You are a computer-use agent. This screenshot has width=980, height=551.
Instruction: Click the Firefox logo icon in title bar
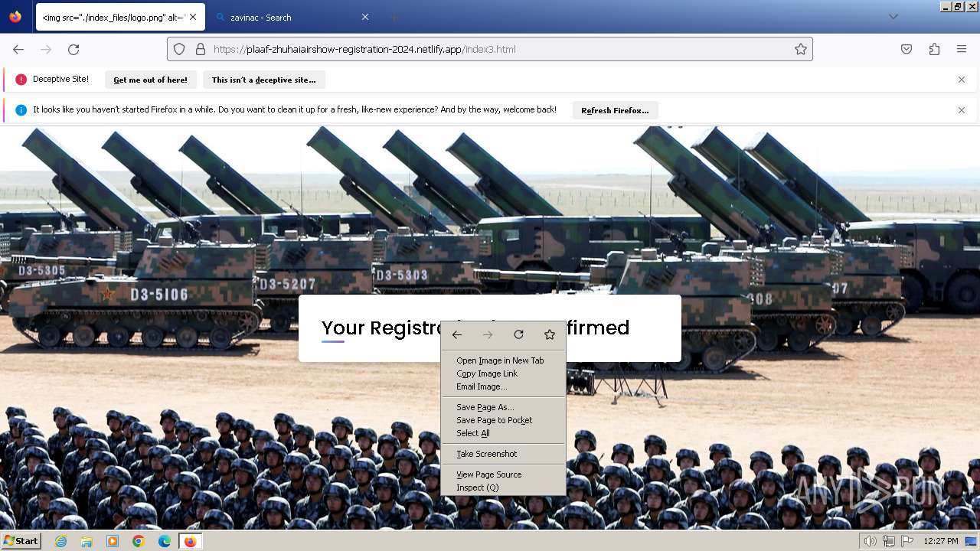[15, 17]
